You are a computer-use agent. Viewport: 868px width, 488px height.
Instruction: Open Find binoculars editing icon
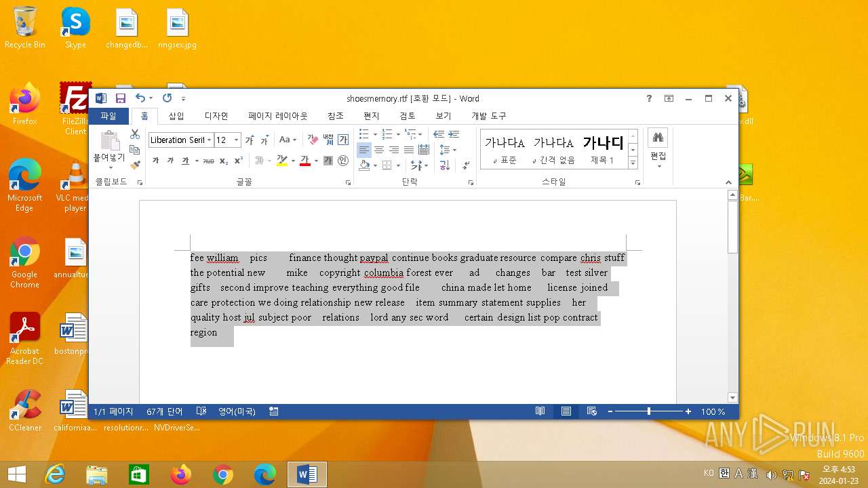pos(658,138)
